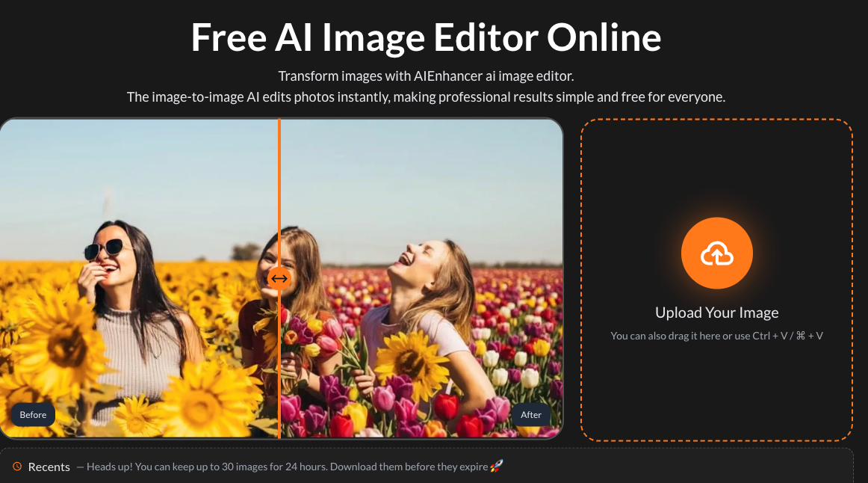Click empty space inside the dashed upload dropzone
This screenshot has width=868, height=483.
717,166
